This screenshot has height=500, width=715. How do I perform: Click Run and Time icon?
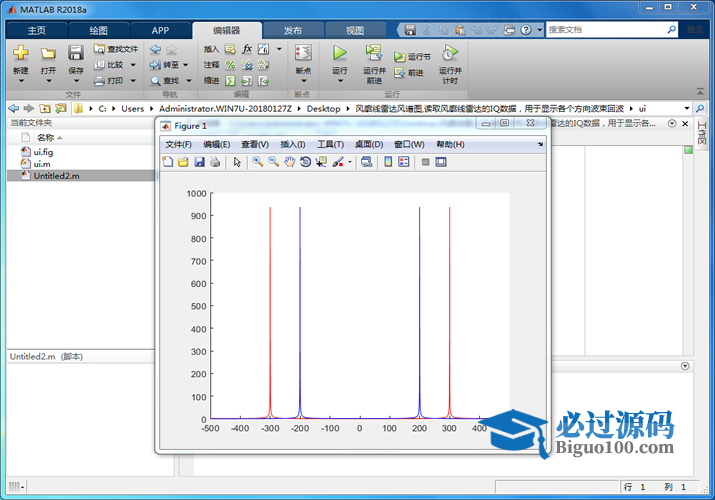click(x=450, y=53)
